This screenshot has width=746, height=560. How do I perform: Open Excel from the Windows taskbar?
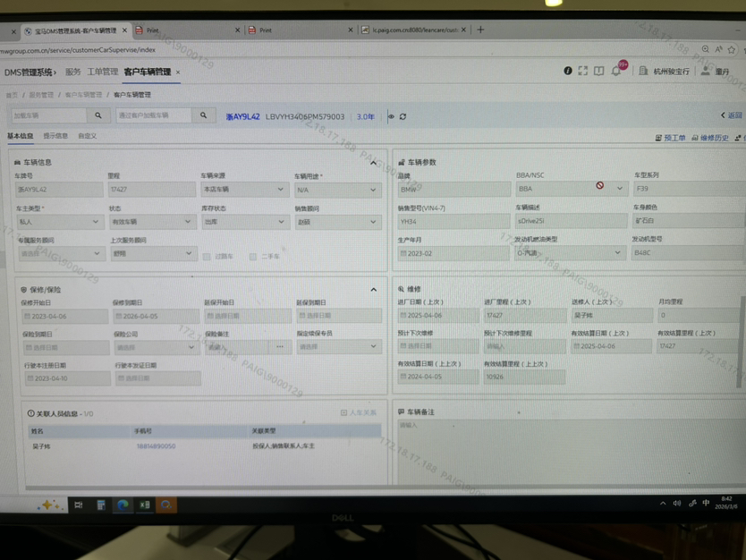point(144,505)
